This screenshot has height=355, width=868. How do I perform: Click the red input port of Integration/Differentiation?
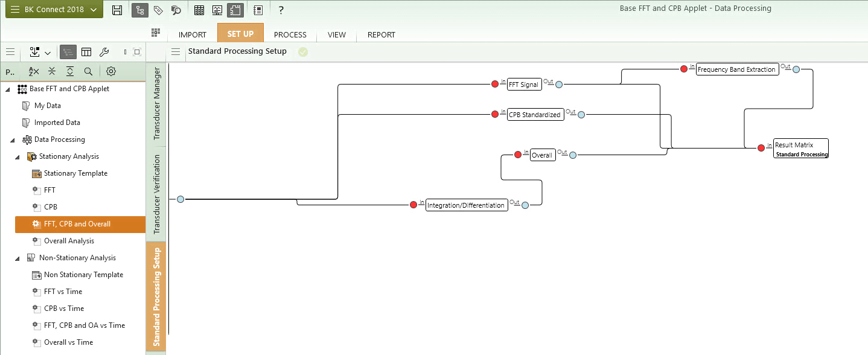tap(413, 205)
